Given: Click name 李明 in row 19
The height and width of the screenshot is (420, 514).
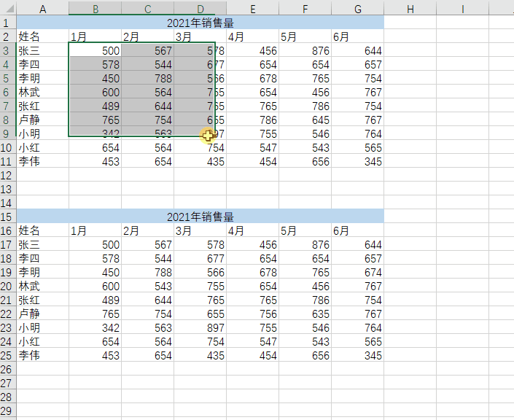Looking at the screenshot, I should coord(42,272).
